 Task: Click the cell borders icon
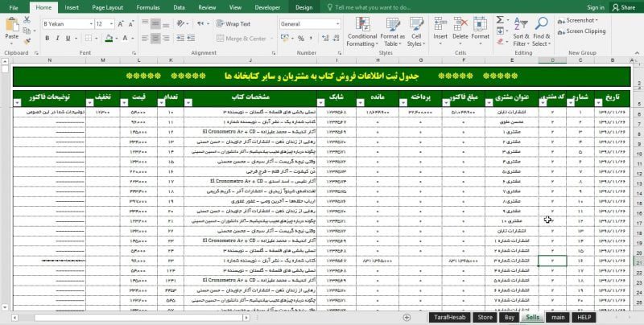tap(89, 38)
